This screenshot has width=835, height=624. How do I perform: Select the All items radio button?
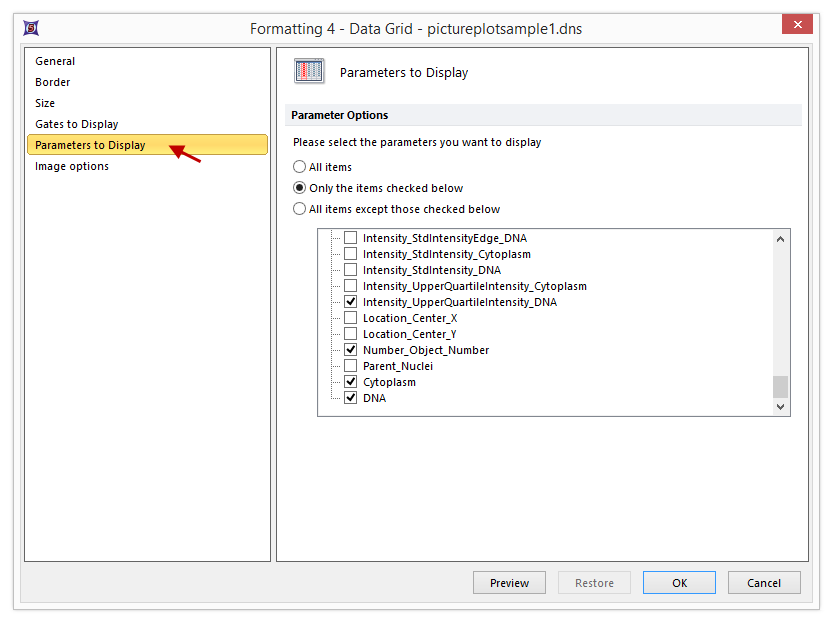(300, 167)
